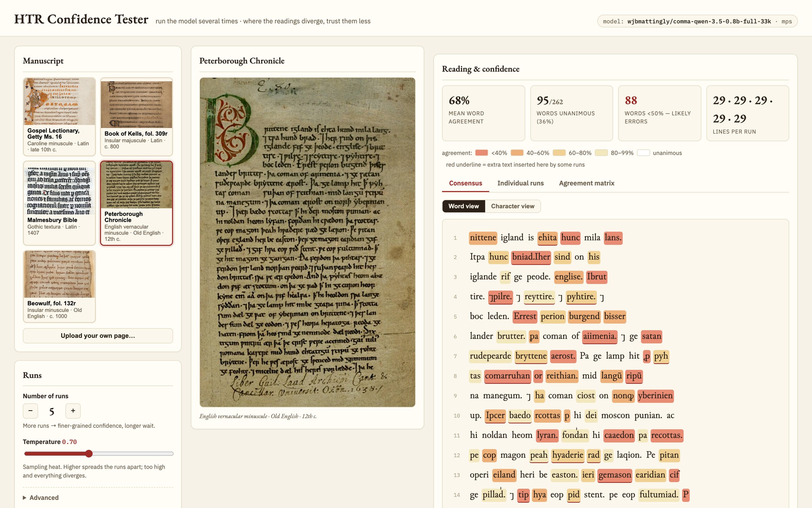Switch to Character view
The image size is (812, 508).
(513, 206)
